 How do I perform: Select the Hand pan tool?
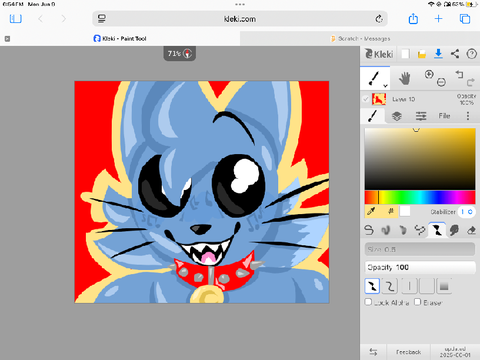(x=405, y=79)
